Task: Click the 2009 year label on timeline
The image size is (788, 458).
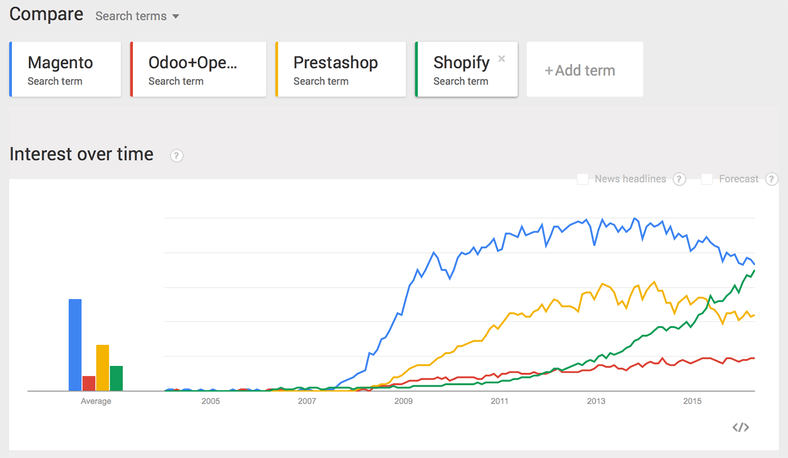Action: coord(403,401)
